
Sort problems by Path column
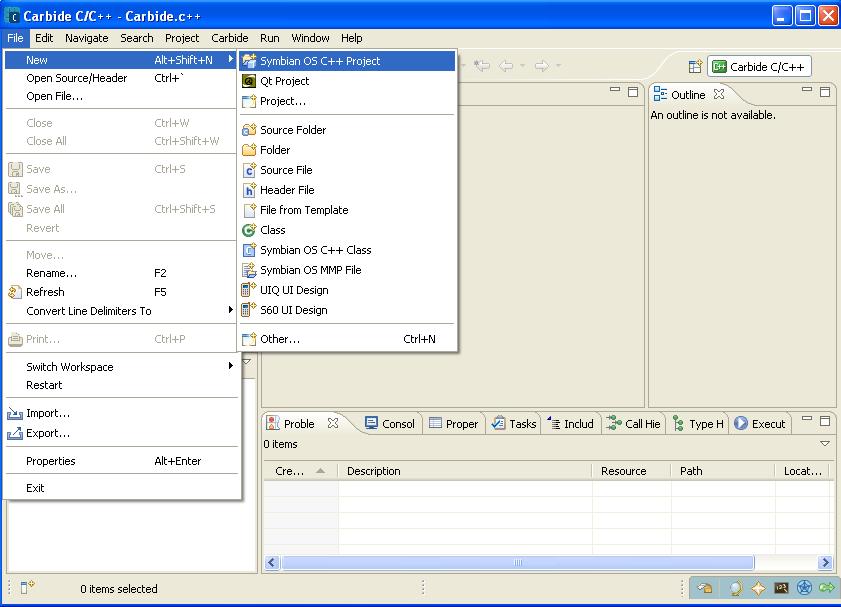(723, 471)
